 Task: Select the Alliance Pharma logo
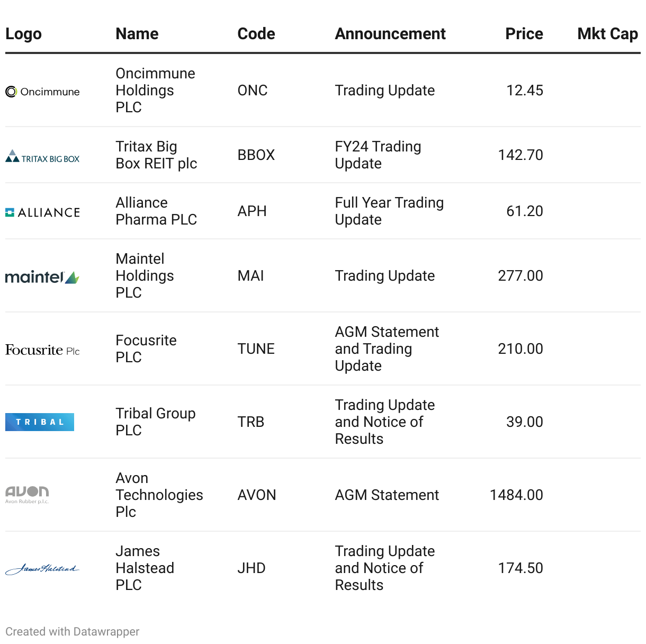tap(42, 212)
